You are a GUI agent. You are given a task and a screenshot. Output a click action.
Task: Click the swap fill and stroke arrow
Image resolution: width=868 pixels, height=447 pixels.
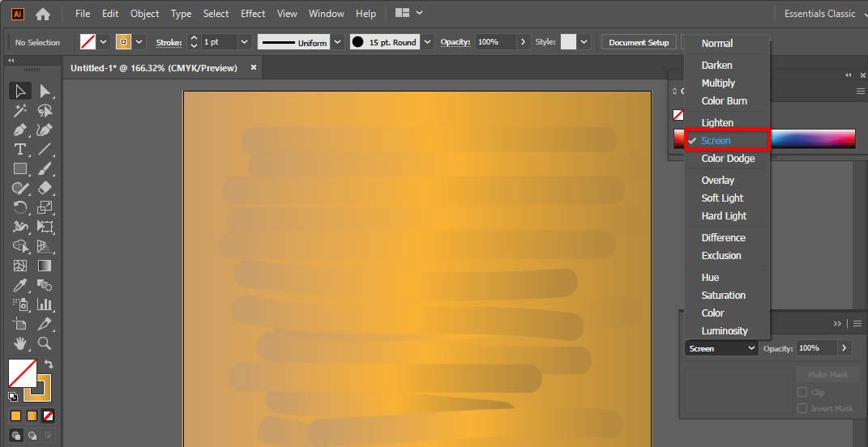[x=49, y=365]
